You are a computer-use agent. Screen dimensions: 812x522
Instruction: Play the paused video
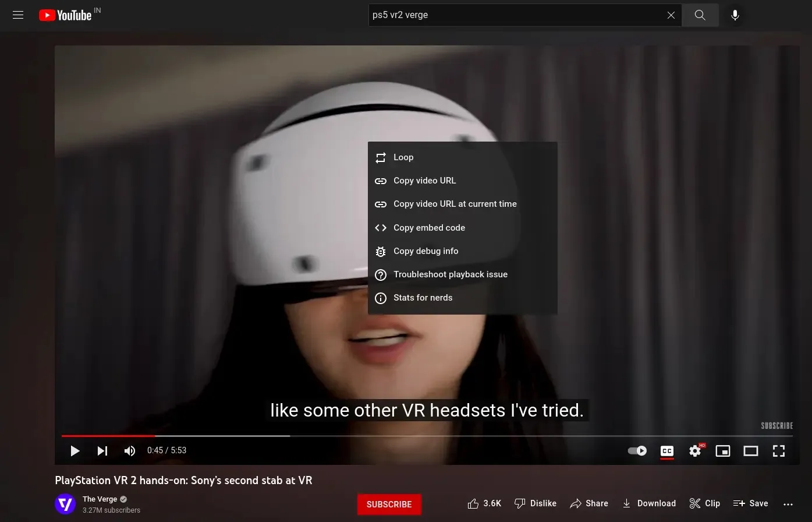pyautogui.click(x=75, y=450)
